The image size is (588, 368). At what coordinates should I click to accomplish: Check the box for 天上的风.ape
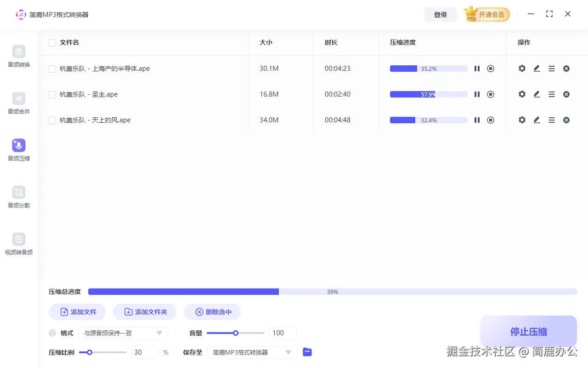(x=52, y=121)
